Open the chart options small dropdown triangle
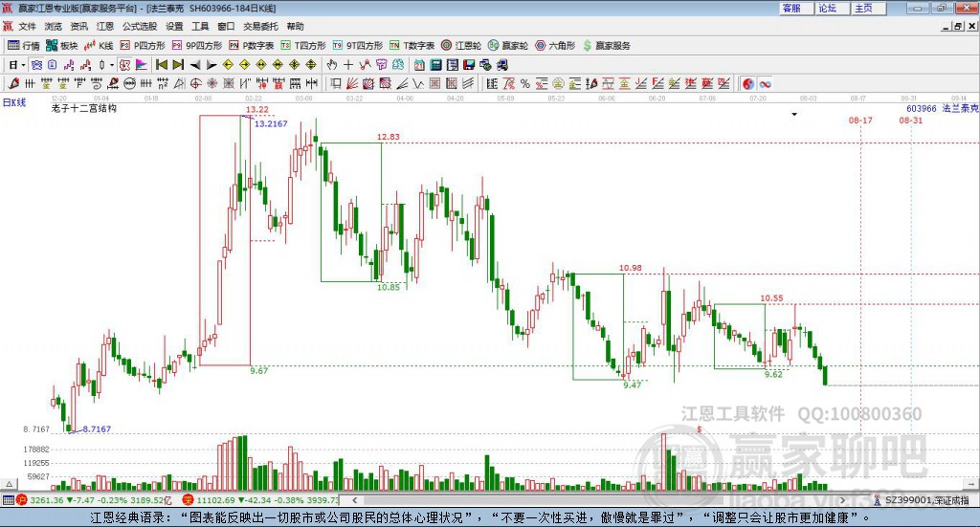The width and height of the screenshot is (980, 527). pyautogui.click(x=794, y=114)
